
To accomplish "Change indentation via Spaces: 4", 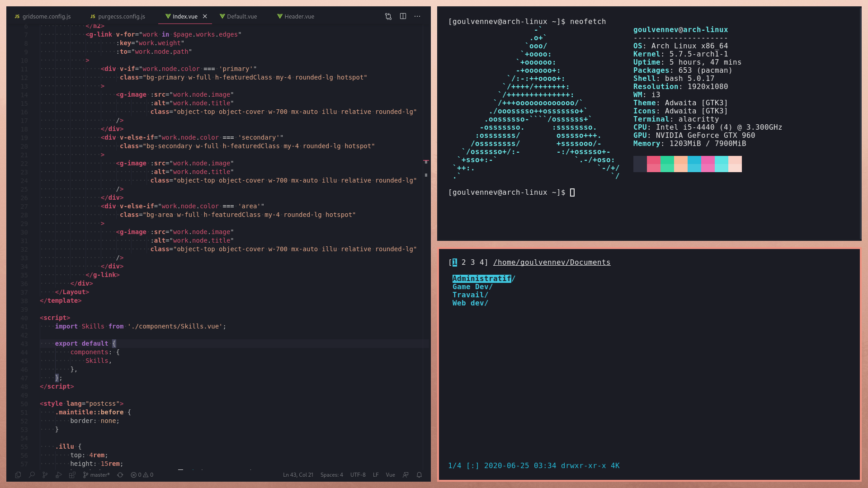I will tap(331, 475).
